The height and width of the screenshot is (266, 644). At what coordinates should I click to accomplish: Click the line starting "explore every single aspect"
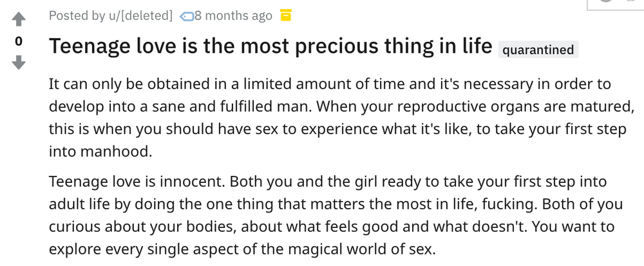pyautogui.click(x=242, y=249)
